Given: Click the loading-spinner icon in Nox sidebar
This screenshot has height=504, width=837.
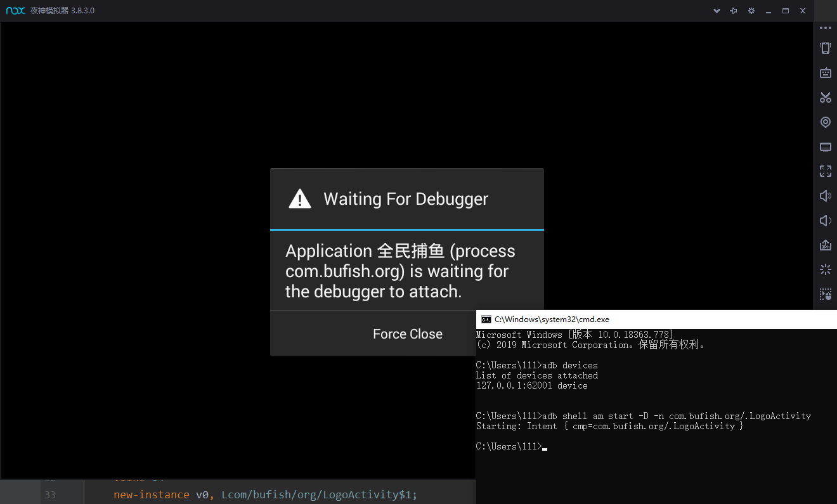Looking at the screenshot, I should click(x=825, y=269).
